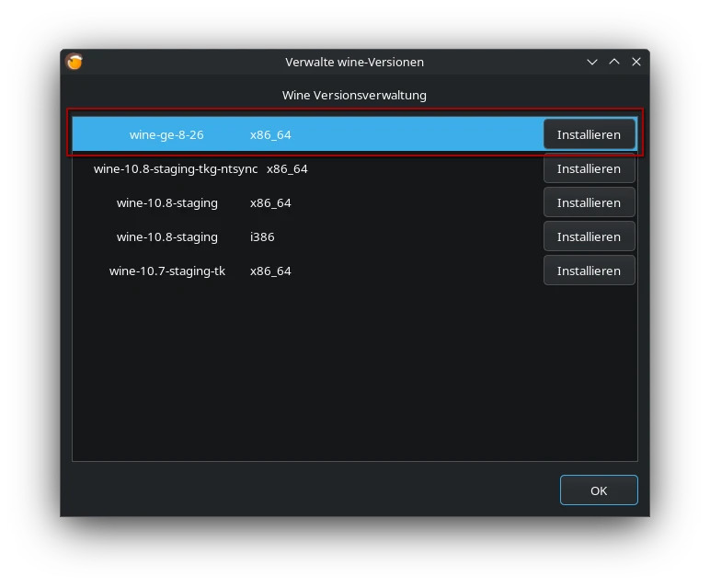Close the Verwalte wine-Versionen dialog
This screenshot has width=710, height=588.
636,62
